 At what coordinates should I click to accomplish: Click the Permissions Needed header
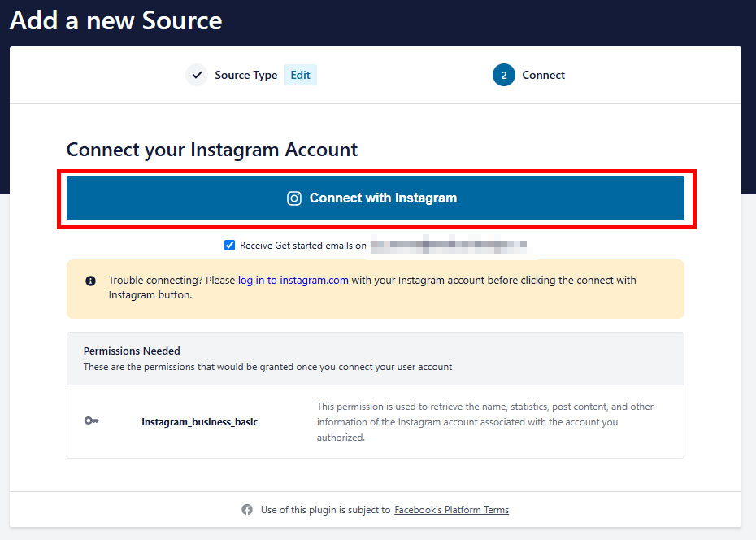tap(132, 351)
